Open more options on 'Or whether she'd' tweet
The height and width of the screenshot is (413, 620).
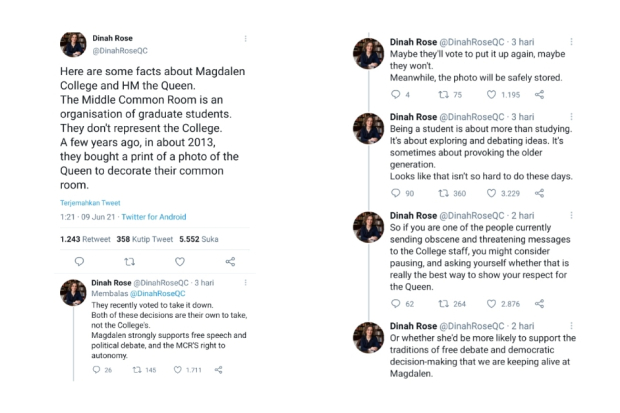[571, 326]
